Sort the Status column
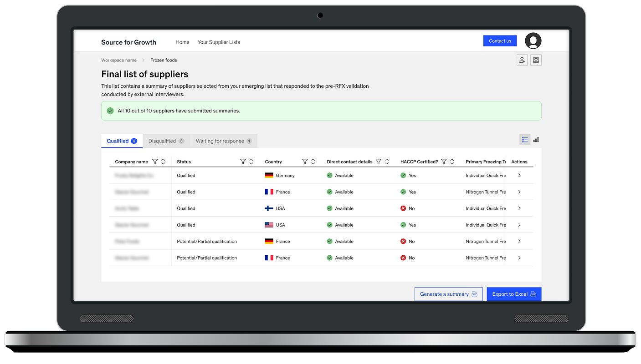Screen dimensions: 641x364 click(251, 162)
